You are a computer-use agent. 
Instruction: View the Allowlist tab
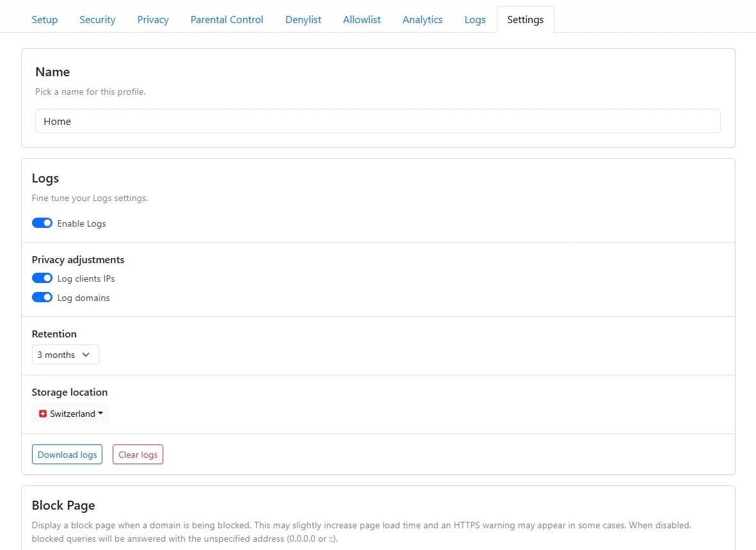[x=362, y=20]
